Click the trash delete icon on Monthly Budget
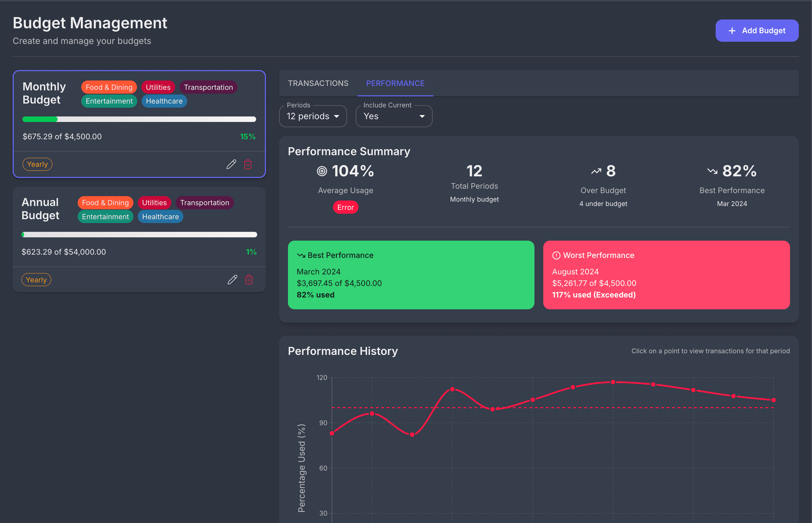Viewport: 812px width, 523px height. [248, 164]
